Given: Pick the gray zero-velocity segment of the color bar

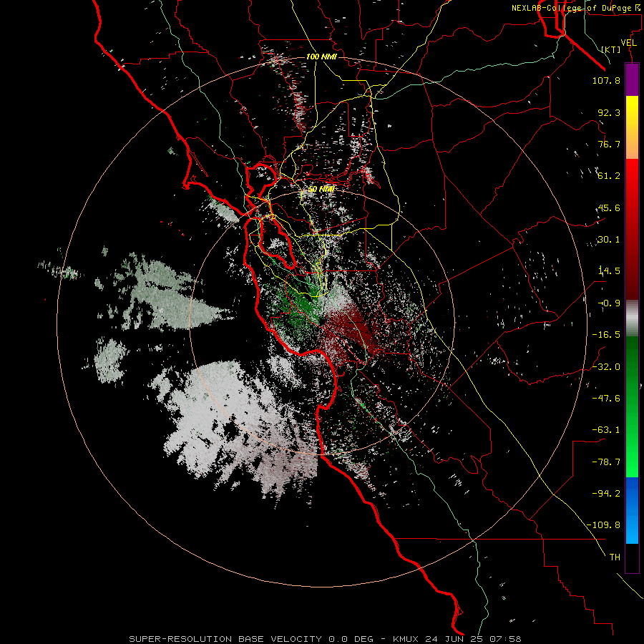Looking at the screenshot, I should tap(632, 318).
